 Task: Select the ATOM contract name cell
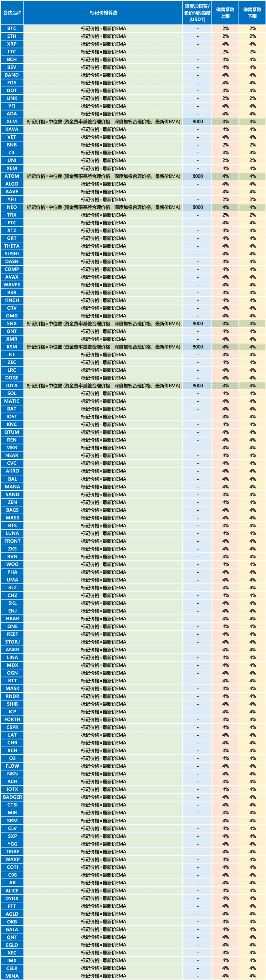tap(12, 176)
